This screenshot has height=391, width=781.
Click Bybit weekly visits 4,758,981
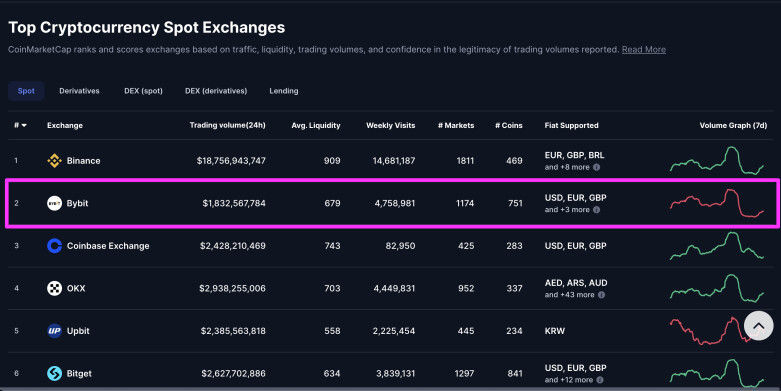[395, 203]
